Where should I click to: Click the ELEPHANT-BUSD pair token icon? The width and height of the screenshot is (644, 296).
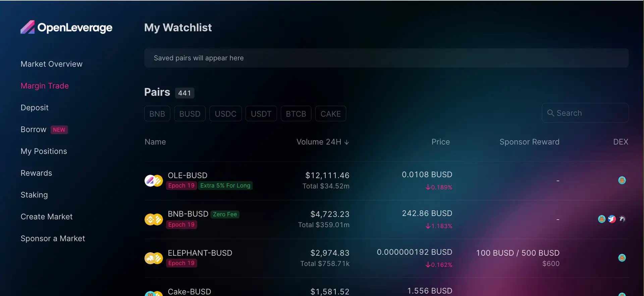click(x=154, y=258)
